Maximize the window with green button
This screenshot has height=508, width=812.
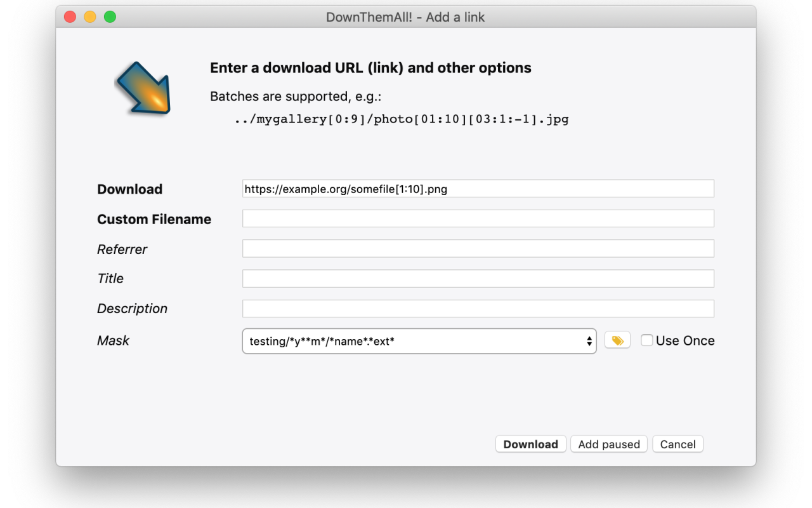(x=110, y=17)
